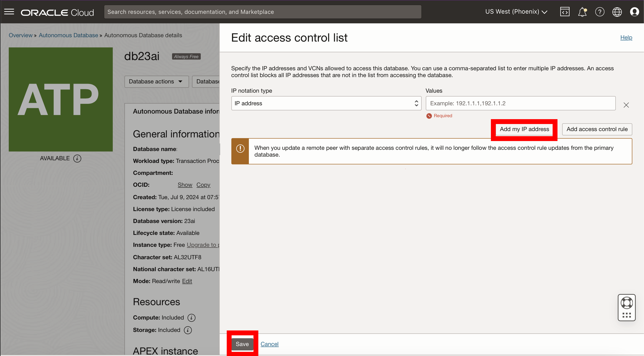The image size is (644, 356).
Task: Show info for AVAILABLE status
Action: (77, 158)
